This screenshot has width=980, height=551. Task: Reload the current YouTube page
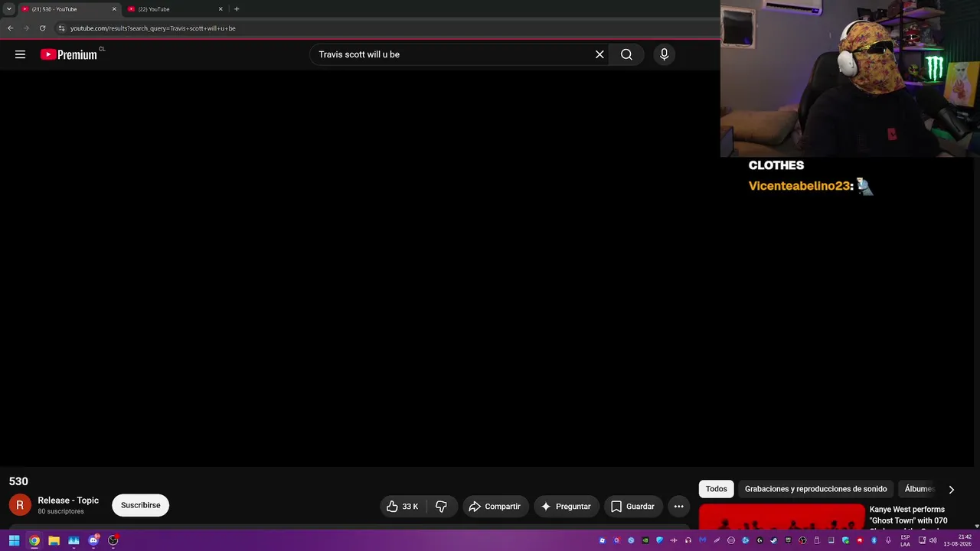point(42,28)
